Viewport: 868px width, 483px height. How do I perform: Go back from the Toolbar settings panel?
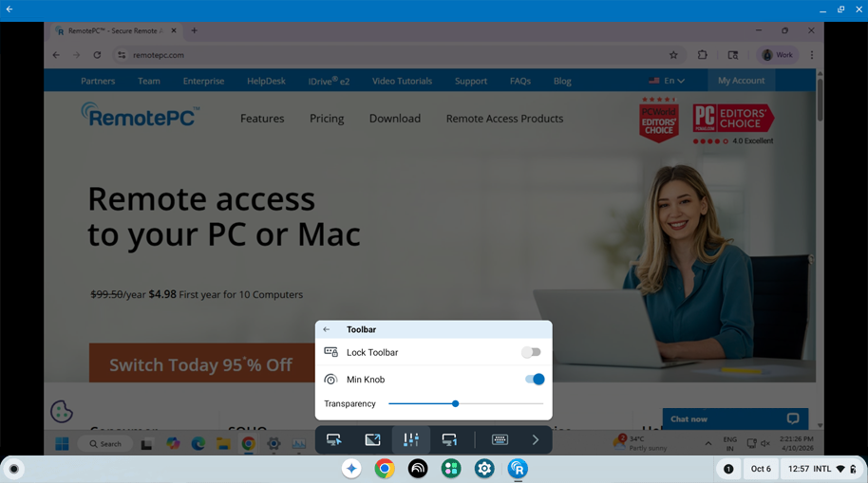(327, 329)
